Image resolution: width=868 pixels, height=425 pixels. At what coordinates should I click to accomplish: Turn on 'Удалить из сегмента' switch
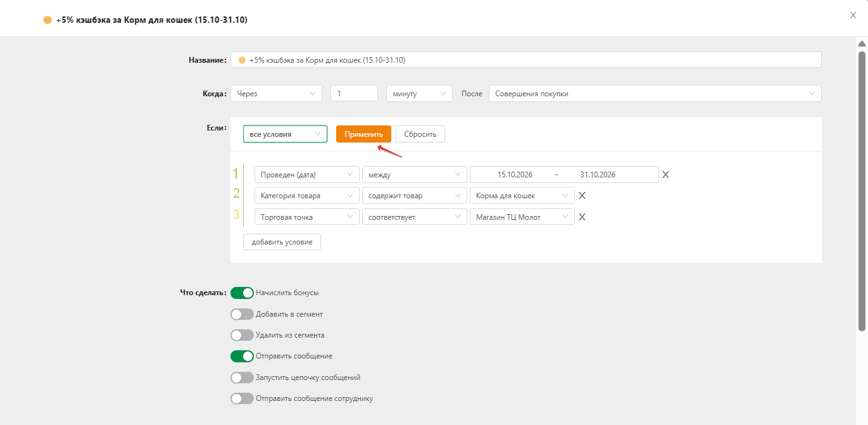pos(242,335)
